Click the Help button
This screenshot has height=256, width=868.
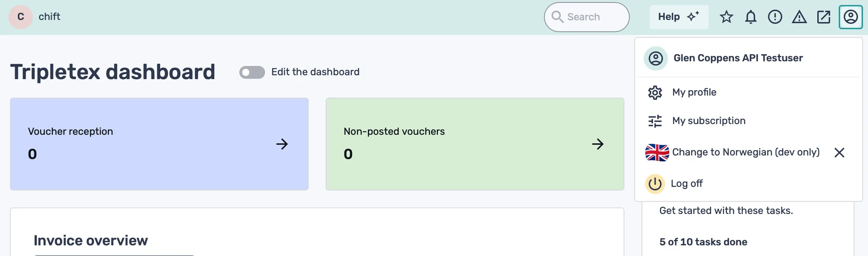pyautogui.click(x=679, y=17)
